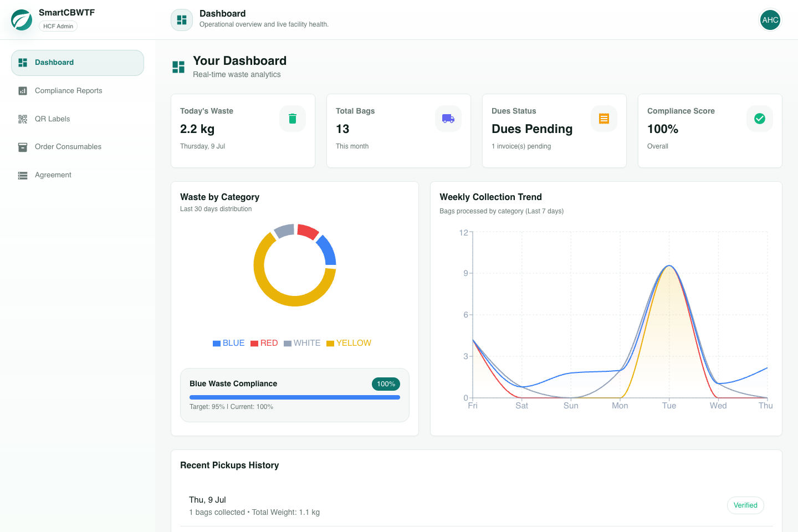Open the Agreement section
The width and height of the screenshot is (798, 532).
pyautogui.click(x=78, y=175)
